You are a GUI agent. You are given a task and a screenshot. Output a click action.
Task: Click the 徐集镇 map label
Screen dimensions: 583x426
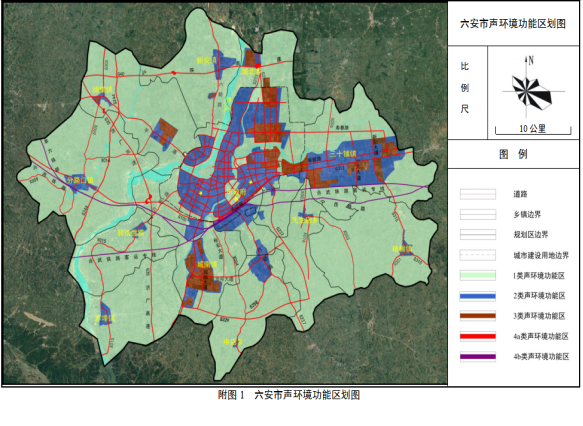(x=102, y=90)
